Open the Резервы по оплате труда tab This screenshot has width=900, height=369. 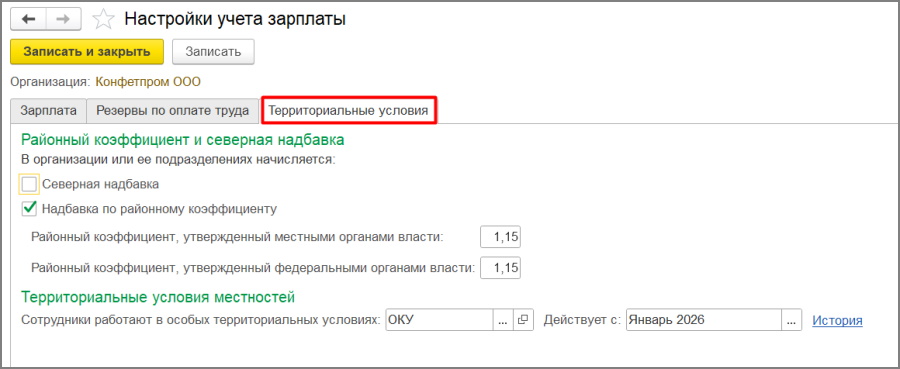click(x=172, y=111)
